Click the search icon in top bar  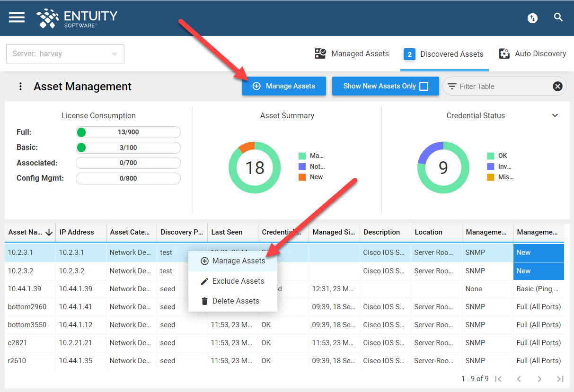tap(558, 17)
